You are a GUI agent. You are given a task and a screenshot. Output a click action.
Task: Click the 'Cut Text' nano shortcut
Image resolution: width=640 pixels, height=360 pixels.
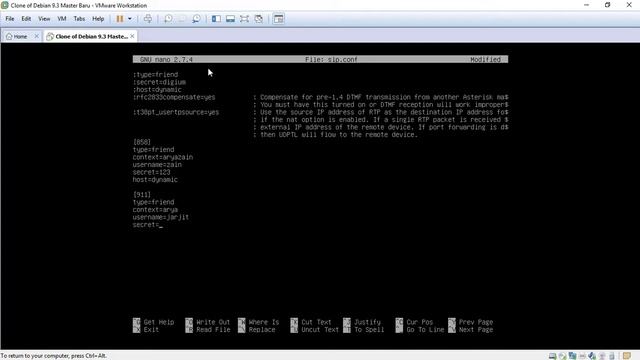coord(311,322)
